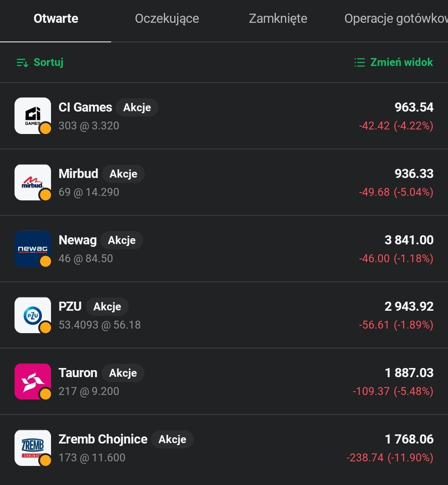
Task: Click the sort arrows icon beside Sortuj
Action: point(22,63)
